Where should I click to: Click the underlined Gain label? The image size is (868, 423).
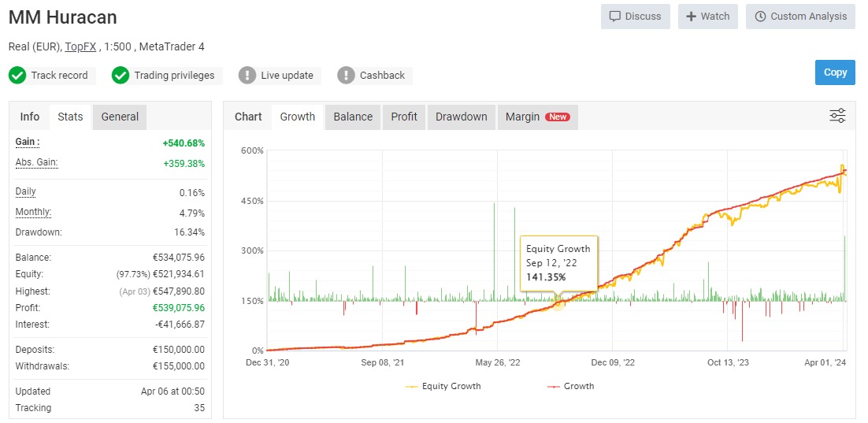[28, 142]
